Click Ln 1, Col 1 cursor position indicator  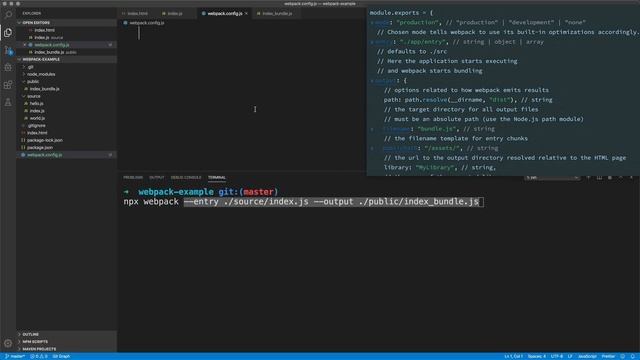coord(513,356)
